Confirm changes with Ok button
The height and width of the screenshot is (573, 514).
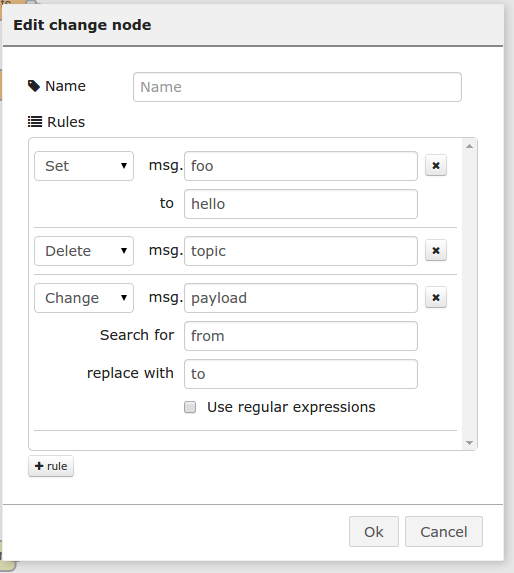click(x=374, y=532)
